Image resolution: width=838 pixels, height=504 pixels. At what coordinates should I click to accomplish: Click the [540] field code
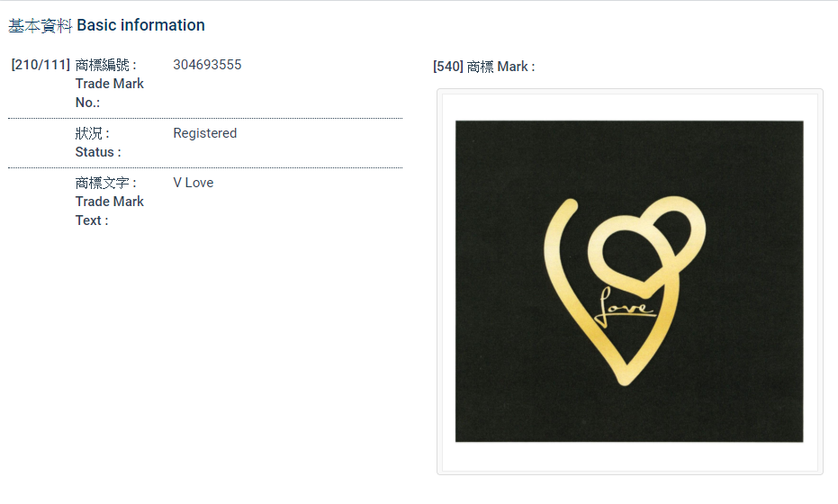click(448, 67)
